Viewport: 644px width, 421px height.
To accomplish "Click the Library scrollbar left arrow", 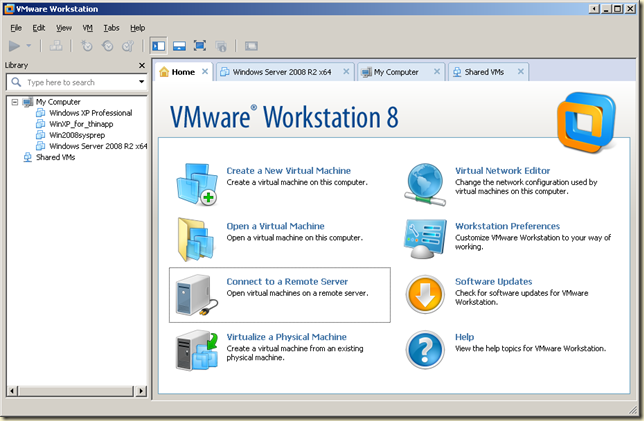I will coord(12,391).
